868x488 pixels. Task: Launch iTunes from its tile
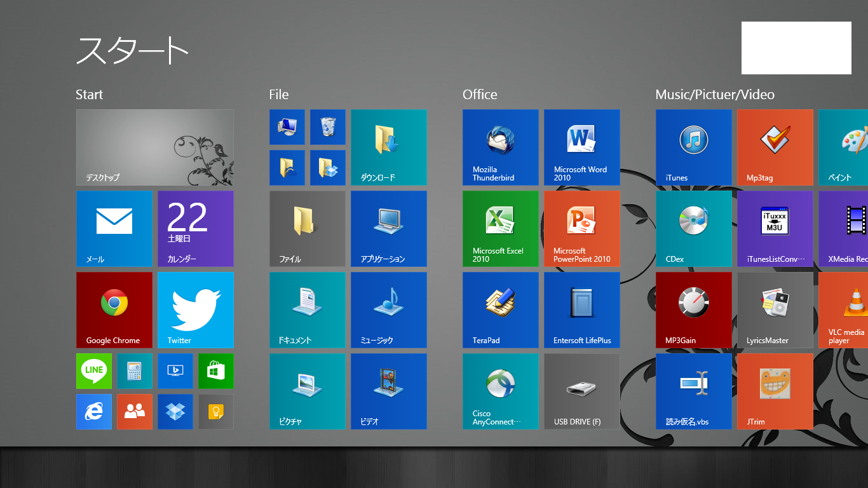coord(694,147)
